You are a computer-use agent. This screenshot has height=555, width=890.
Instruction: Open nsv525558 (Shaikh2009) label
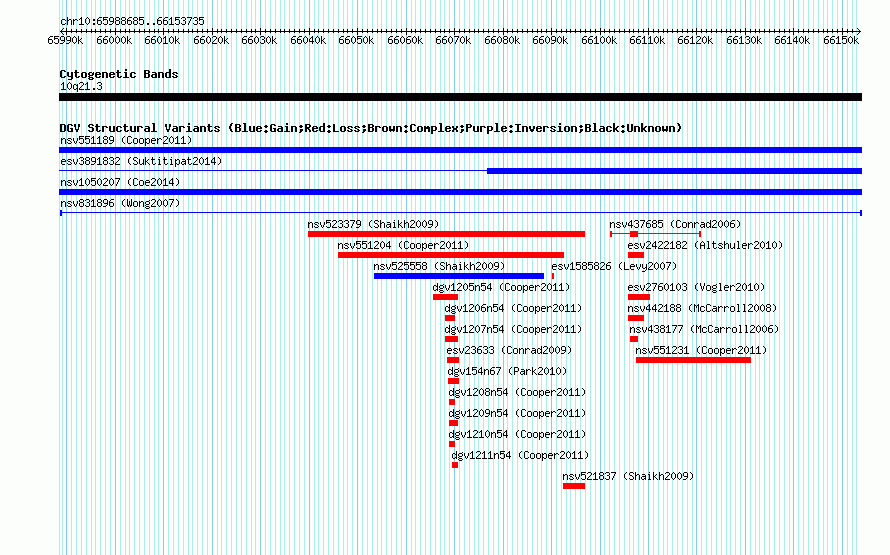click(439, 266)
